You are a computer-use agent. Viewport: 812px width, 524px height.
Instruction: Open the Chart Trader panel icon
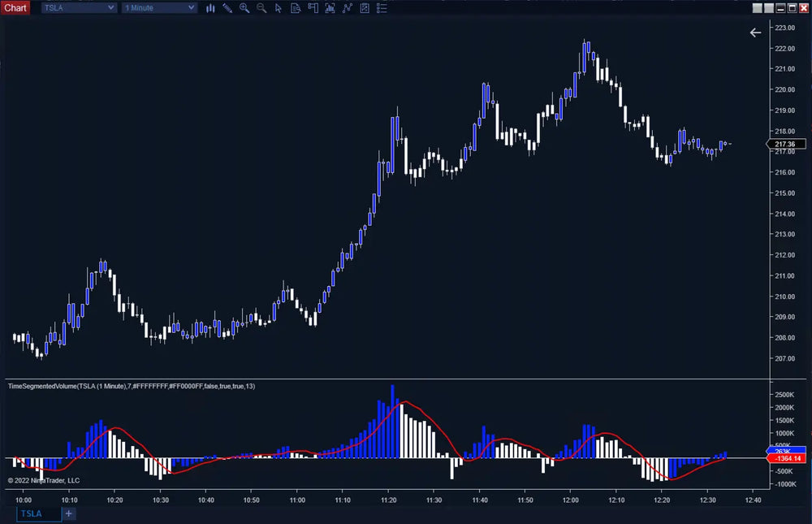pyautogui.click(x=313, y=8)
